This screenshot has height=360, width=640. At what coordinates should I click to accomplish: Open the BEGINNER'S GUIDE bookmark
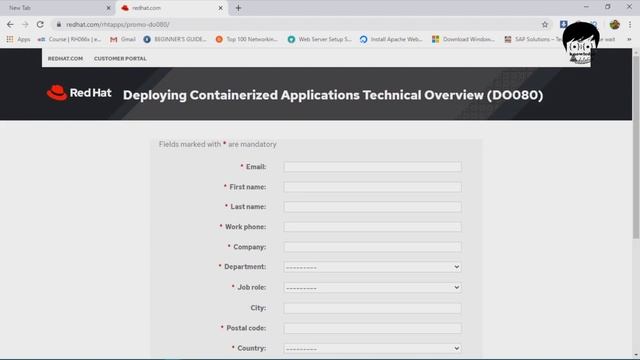point(175,39)
